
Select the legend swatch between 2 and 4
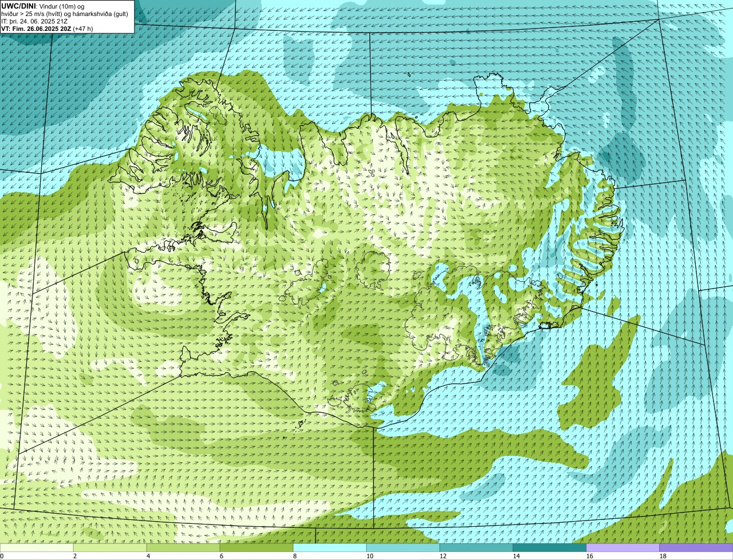110,548
